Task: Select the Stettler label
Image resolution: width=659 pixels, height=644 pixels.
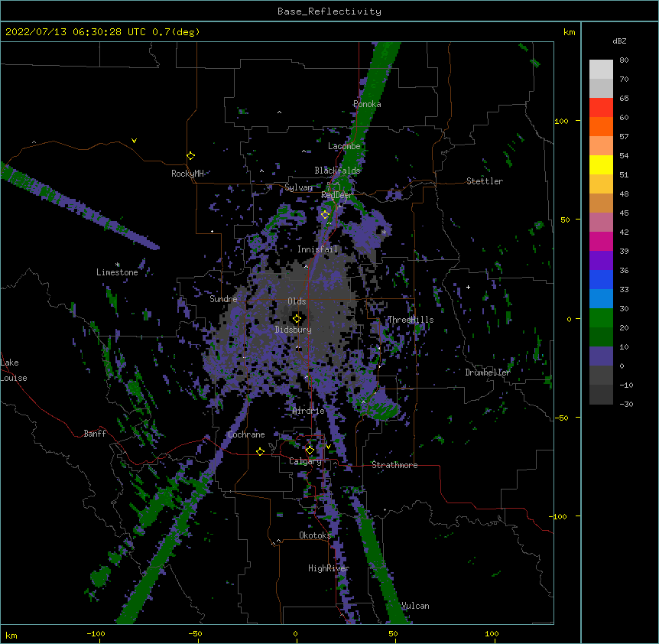Action: [485, 181]
